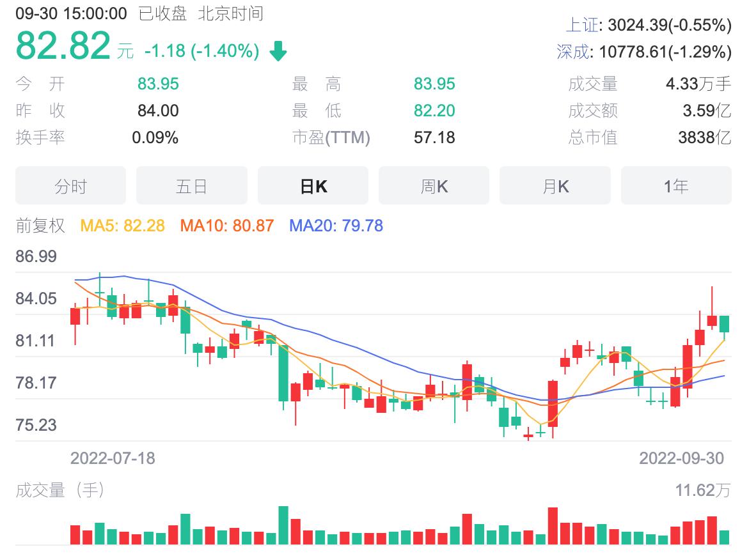The image size is (756, 556).
Task: Click the 86.99 price axis label
Action: 36,256
